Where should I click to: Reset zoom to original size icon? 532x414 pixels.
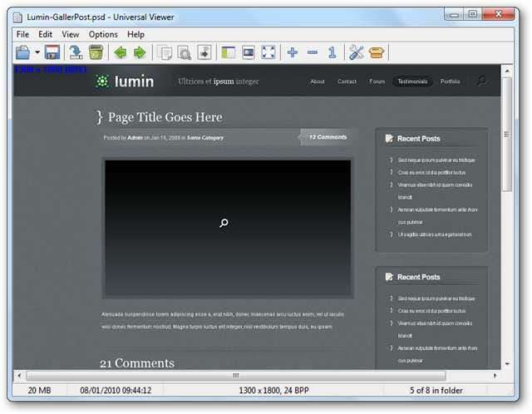(332, 52)
